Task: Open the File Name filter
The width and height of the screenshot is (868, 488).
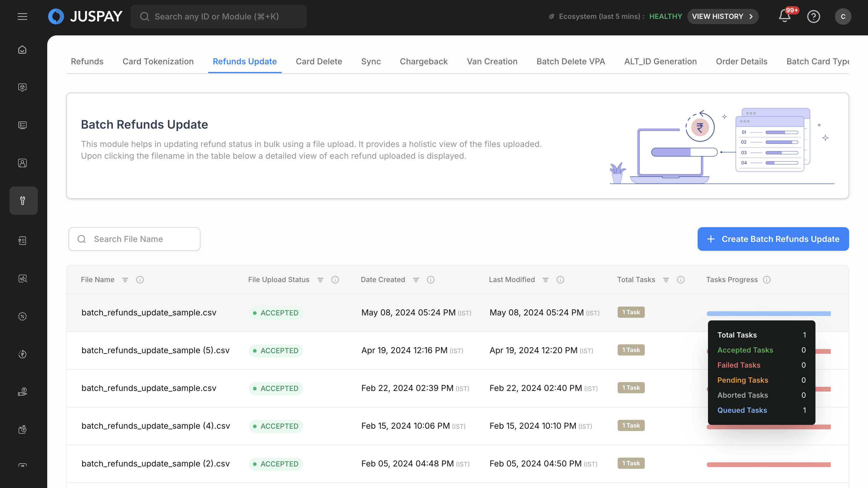Action: click(x=125, y=279)
